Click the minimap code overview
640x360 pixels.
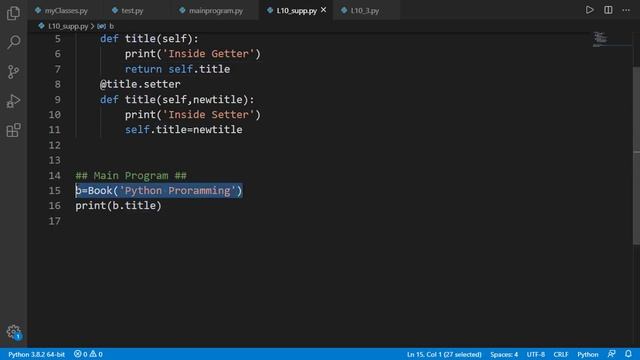(600, 39)
